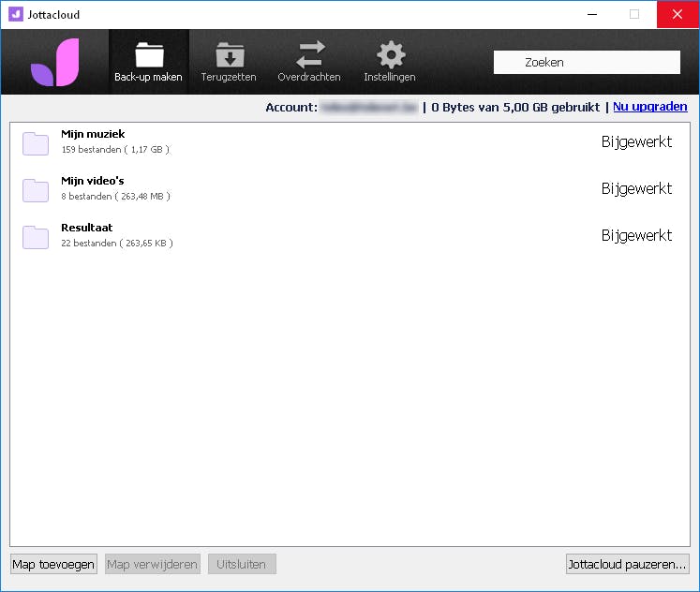Open the Back-up maken tab icon
This screenshot has height=592, width=700.
(x=149, y=55)
